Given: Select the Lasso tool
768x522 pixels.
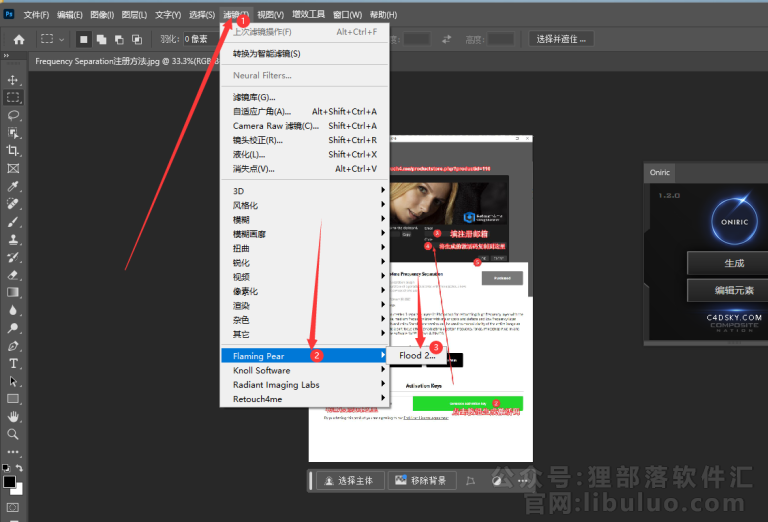Looking at the screenshot, I should pyautogui.click(x=13, y=116).
